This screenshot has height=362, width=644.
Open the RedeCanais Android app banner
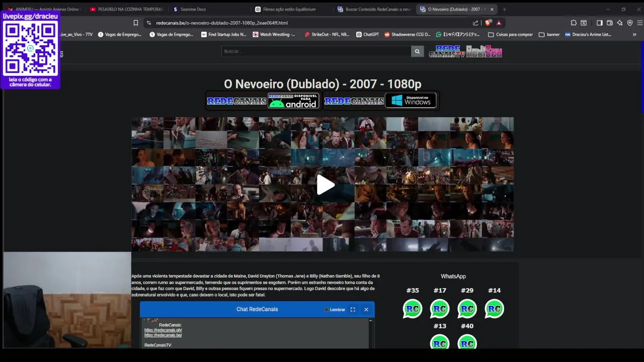(263, 101)
